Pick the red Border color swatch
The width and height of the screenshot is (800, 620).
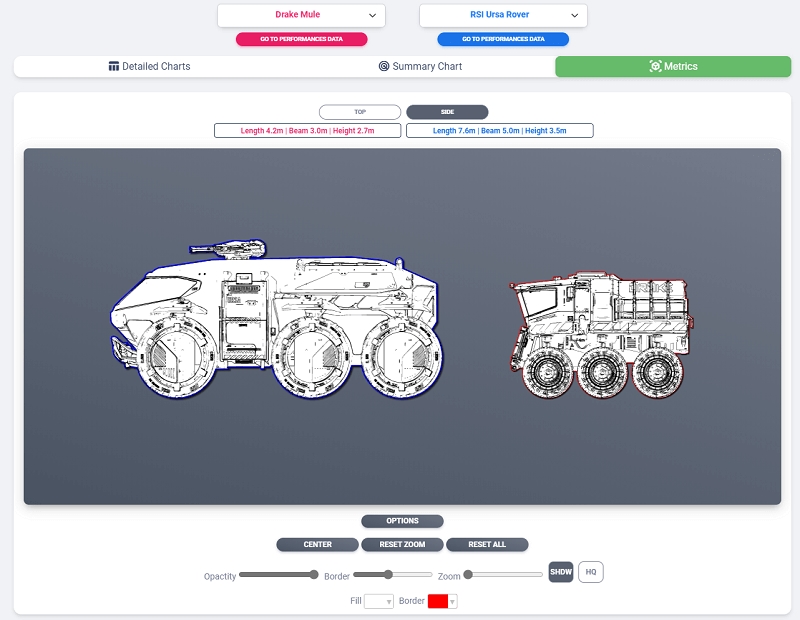pyautogui.click(x=438, y=601)
